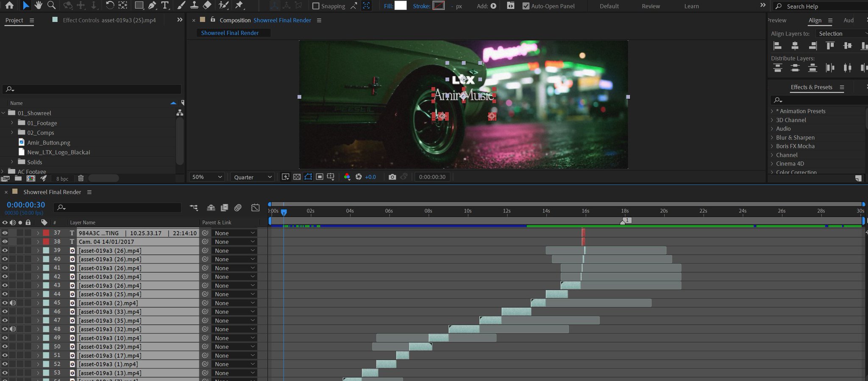The height and width of the screenshot is (381, 868).
Task: Uncheck the Auto-Open Panel checkbox
Action: [x=526, y=6]
